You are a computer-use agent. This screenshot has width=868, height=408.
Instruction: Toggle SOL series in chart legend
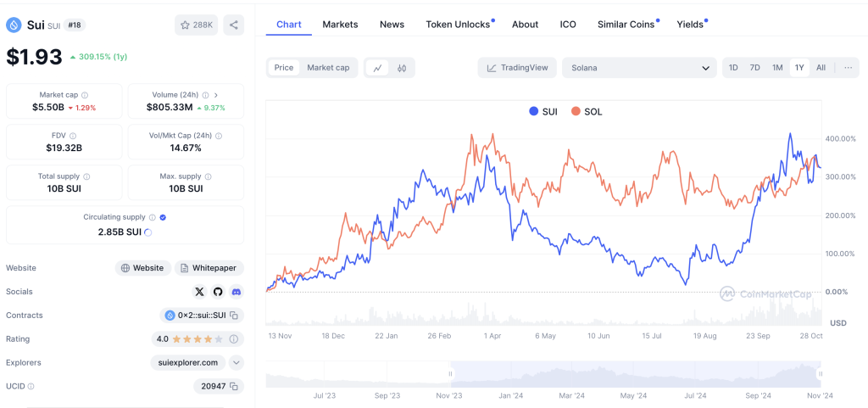click(587, 111)
